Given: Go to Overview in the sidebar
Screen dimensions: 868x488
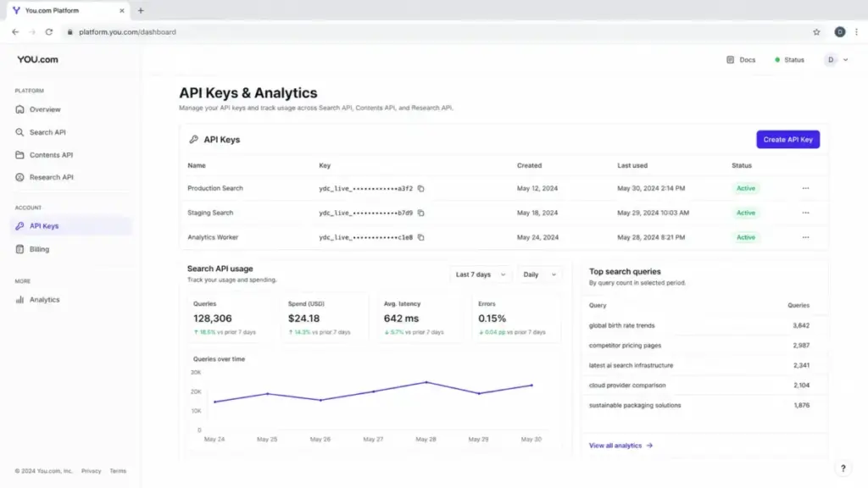Looking at the screenshot, I should 45,109.
